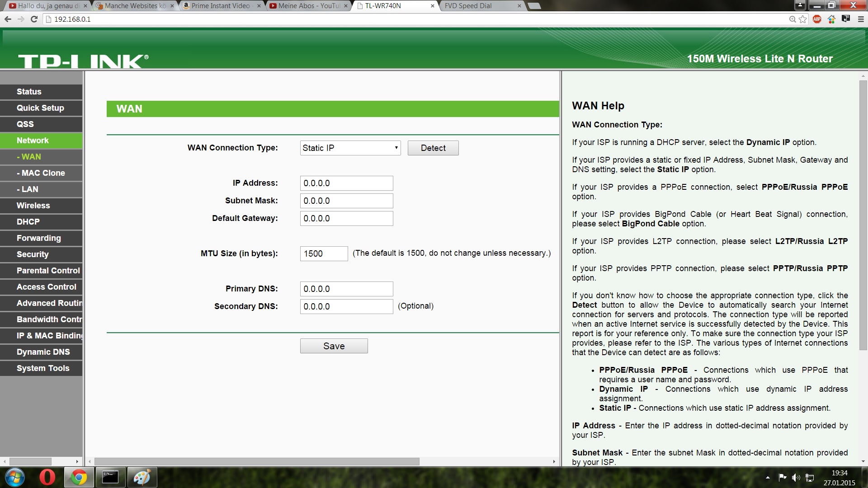
Task: Show hidden system tray icons arrow
Action: (x=768, y=478)
